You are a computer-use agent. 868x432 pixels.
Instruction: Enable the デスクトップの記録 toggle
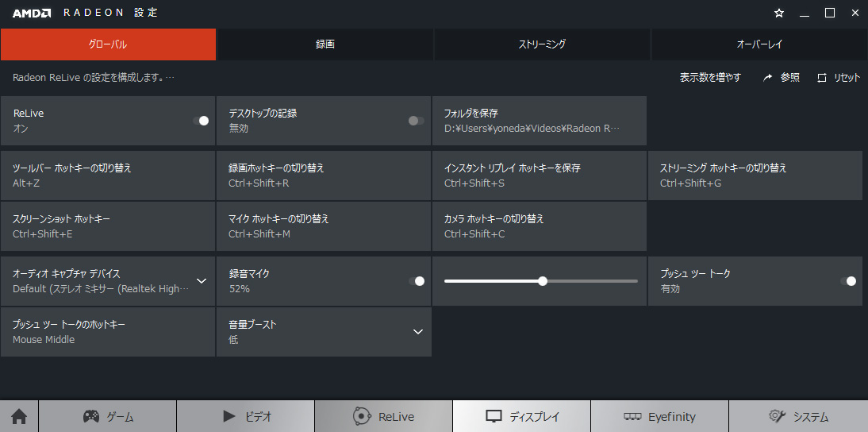tap(417, 121)
